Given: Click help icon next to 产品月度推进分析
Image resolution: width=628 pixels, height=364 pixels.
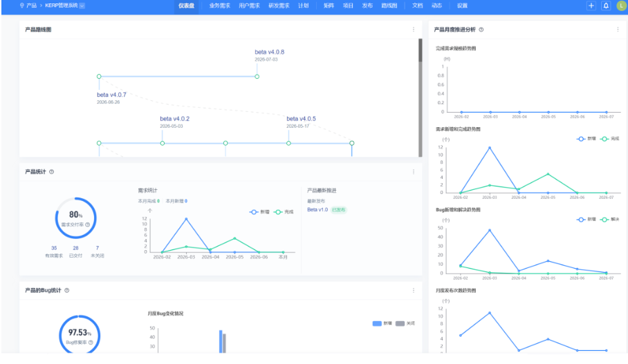Looking at the screenshot, I should pyautogui.click(x=481, y=30).
